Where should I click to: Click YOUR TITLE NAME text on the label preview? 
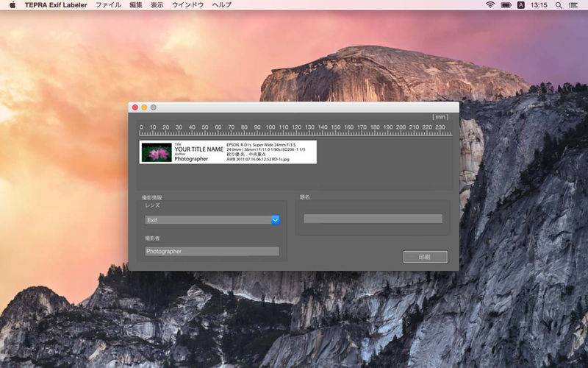198,149
